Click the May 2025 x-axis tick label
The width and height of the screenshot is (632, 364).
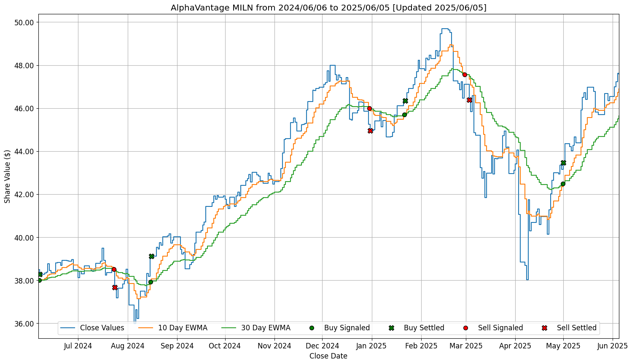564,346
